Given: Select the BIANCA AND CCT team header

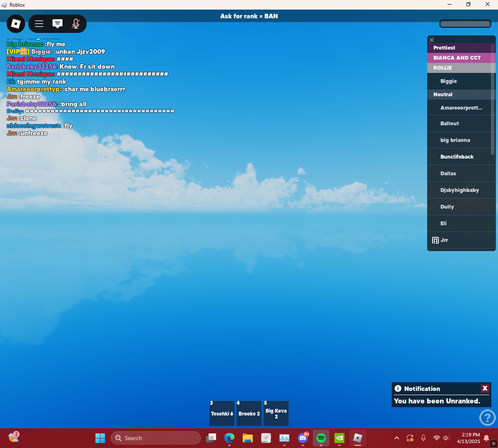Looking at the screenshot, I should (x=461, y=58).
